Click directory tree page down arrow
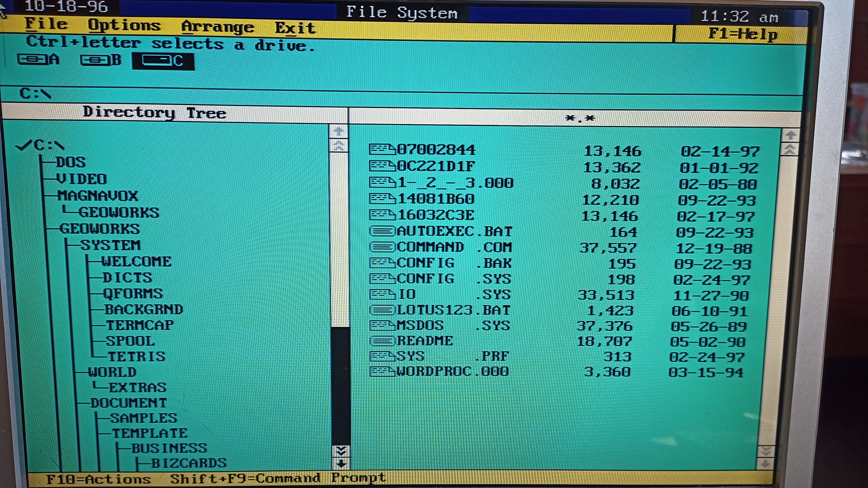This screenshot has width=868, height=488. pyautogui.click(x=341, y=451)
